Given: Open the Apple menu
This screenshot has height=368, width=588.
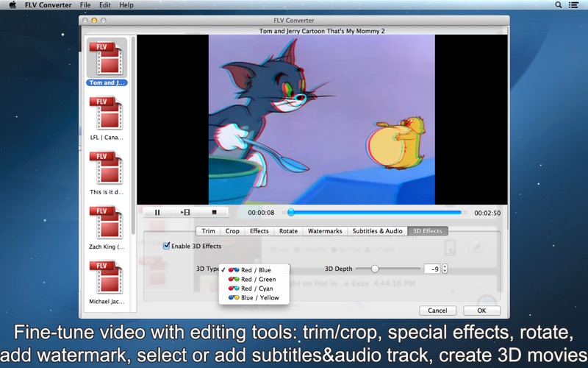Looking at the screenshot, I should pyautogui.click(x=12, y=5).
